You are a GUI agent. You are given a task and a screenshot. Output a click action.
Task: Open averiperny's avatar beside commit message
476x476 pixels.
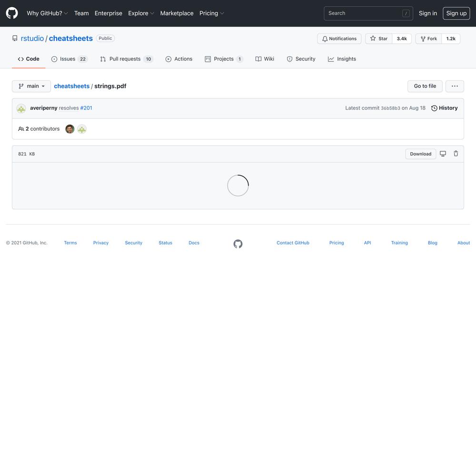coord(21,109)
